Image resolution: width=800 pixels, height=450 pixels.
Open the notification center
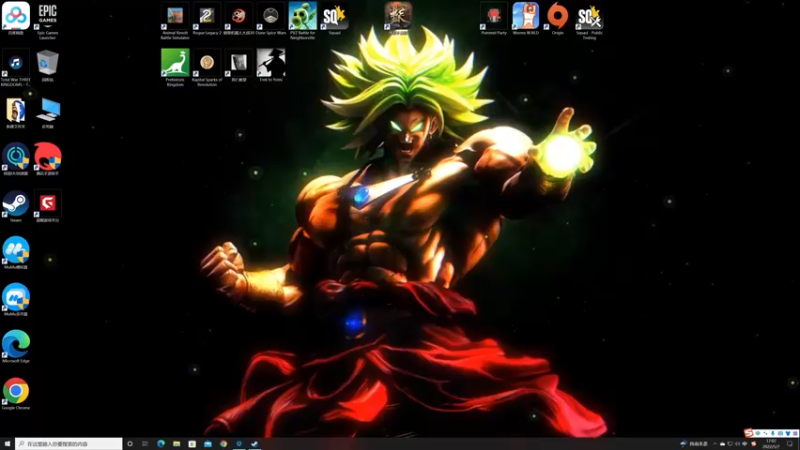coord(790,444)
